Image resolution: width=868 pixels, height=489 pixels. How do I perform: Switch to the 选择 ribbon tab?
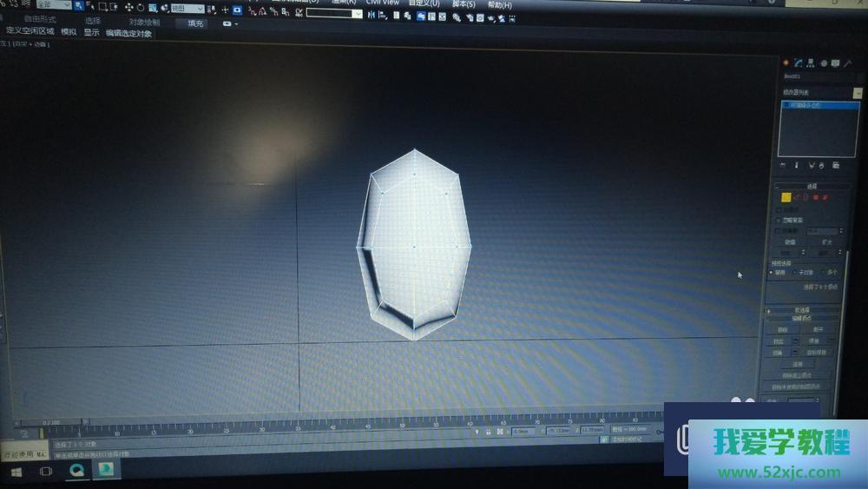click(92, 21)
